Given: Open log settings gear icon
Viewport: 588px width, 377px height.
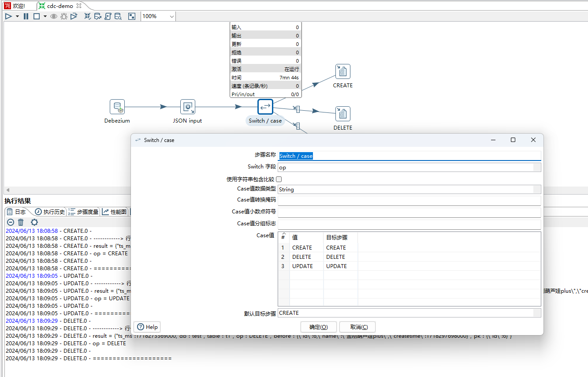Looking at the screenshot, I should coord(34,222).
